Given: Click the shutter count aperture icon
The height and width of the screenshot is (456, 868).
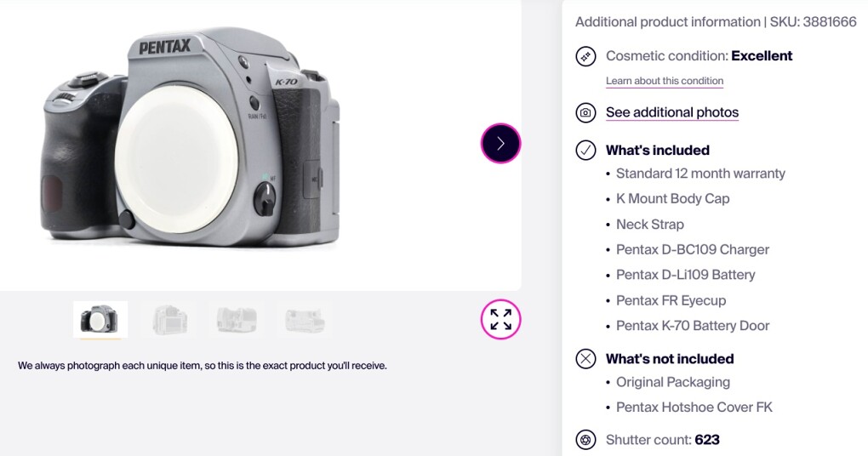Looking at the screenshot, I should click(585, 440).
